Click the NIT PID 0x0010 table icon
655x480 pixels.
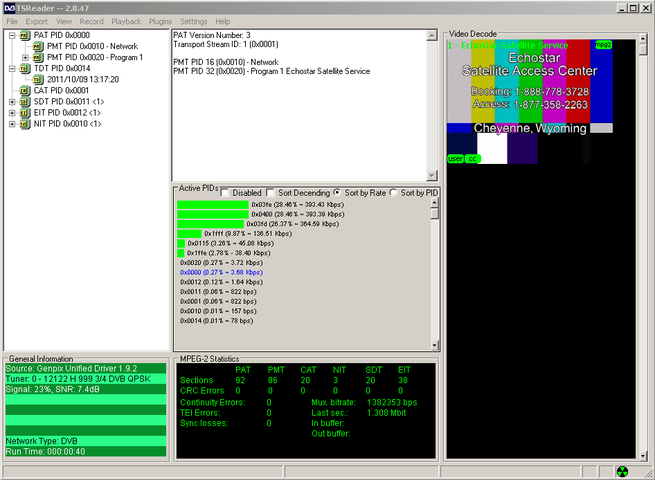[25, 124]
